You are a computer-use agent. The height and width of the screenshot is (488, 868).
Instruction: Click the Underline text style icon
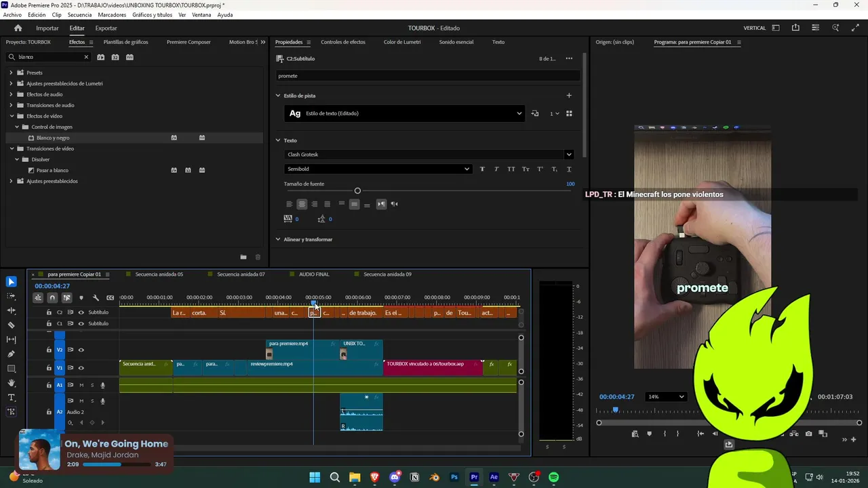569,169
